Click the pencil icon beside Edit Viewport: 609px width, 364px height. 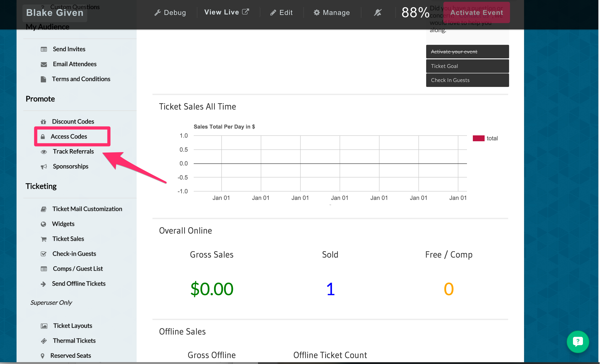(273, 13)
